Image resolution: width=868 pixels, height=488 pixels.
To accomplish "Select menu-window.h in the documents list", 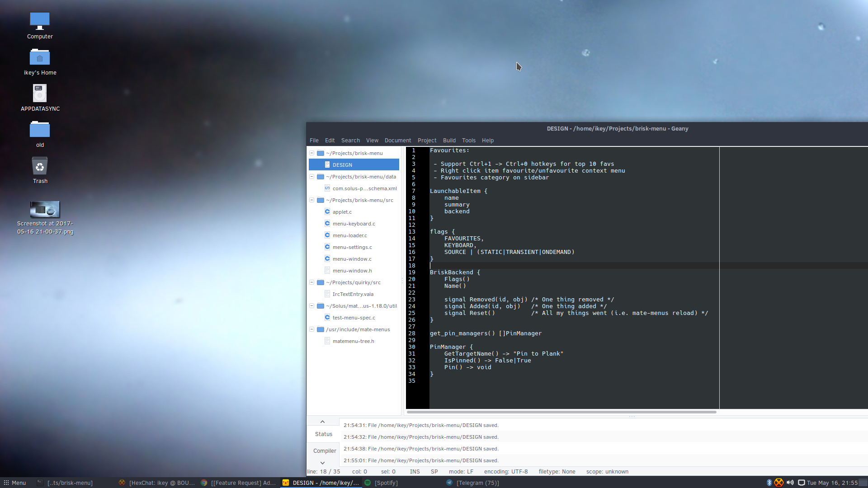I will (x=354, y=271).
